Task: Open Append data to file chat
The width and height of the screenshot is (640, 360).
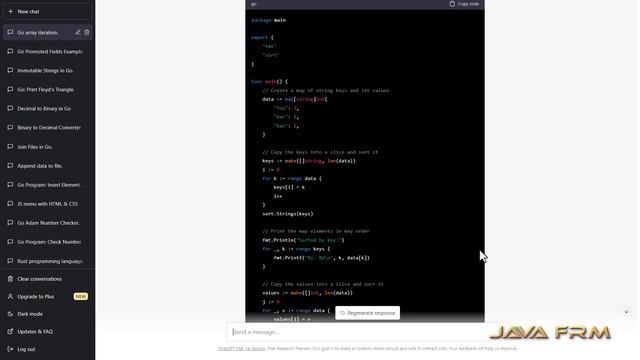Action: 47,166
